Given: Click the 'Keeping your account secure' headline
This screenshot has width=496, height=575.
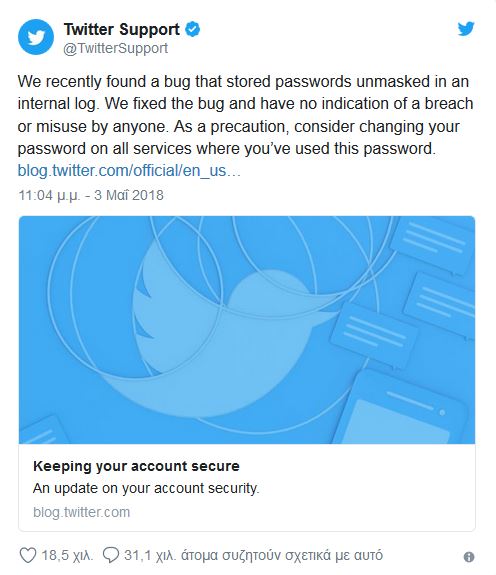Looking at the screenshot, I should pyautogui.click(x=136, y=466).
